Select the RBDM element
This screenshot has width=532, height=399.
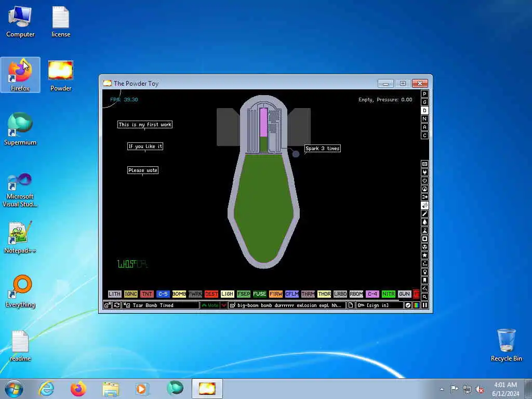(x=356, y=294)
